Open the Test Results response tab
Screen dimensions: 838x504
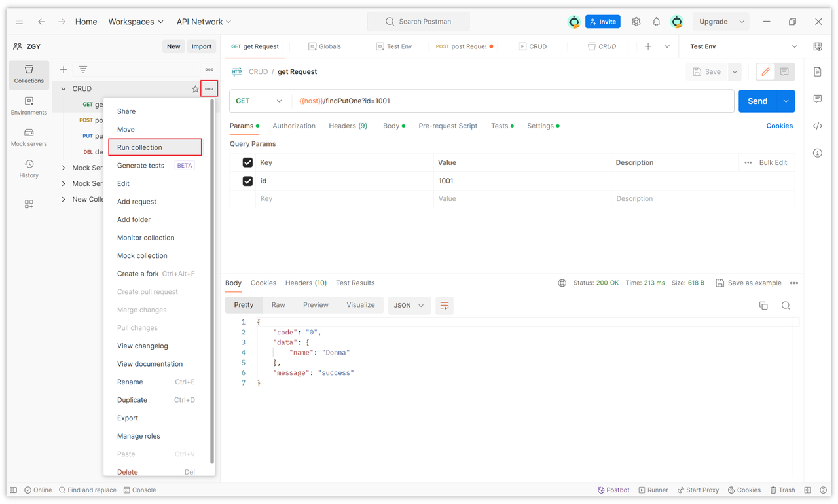click(355, 283)
